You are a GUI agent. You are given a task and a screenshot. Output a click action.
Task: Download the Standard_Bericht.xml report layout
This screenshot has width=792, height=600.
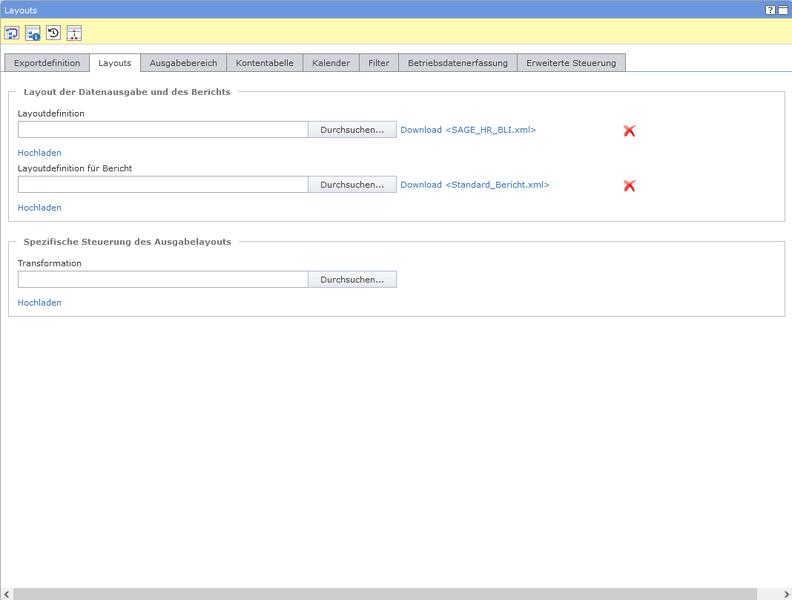474,185
